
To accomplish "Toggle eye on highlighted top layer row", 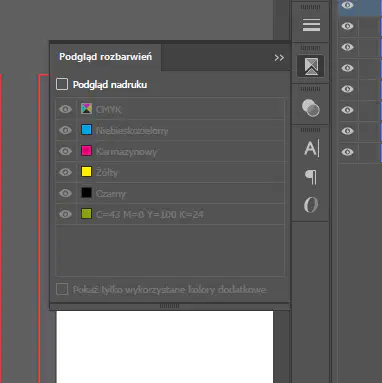I will pyautogui.click(x=347, y=5).
